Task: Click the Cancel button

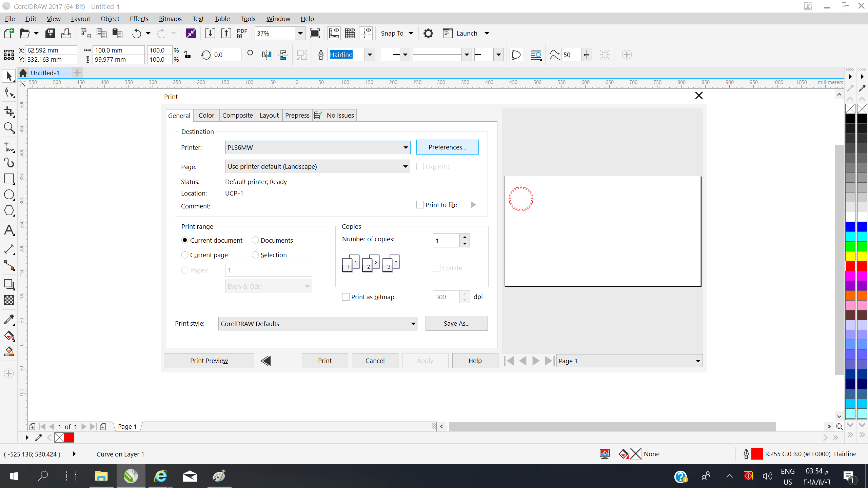Action: [x=375, y=361]
